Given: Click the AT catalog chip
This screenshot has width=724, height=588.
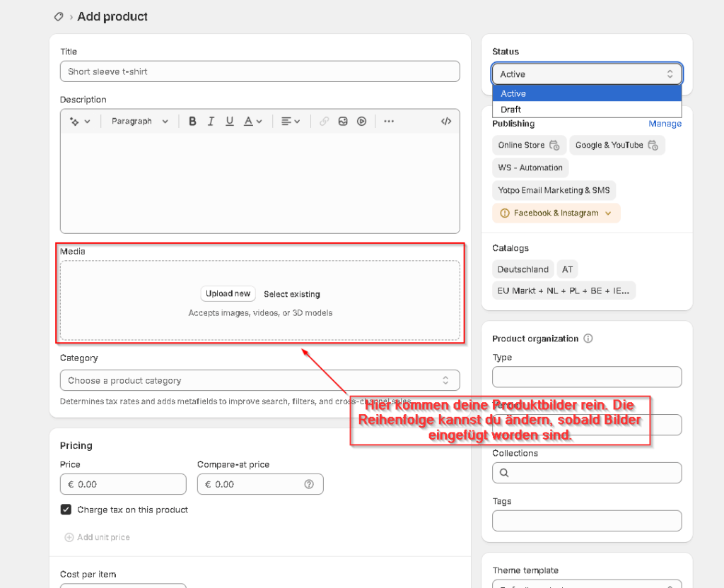Looking at the screenshot, I should pyautogui.click(x=568, y=269).
